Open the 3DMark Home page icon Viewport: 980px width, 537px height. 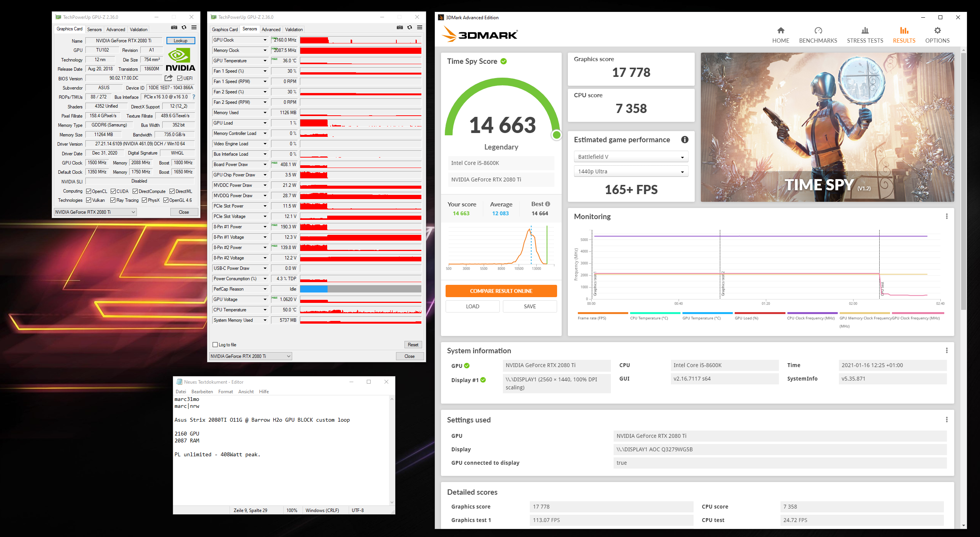[780, 31]
